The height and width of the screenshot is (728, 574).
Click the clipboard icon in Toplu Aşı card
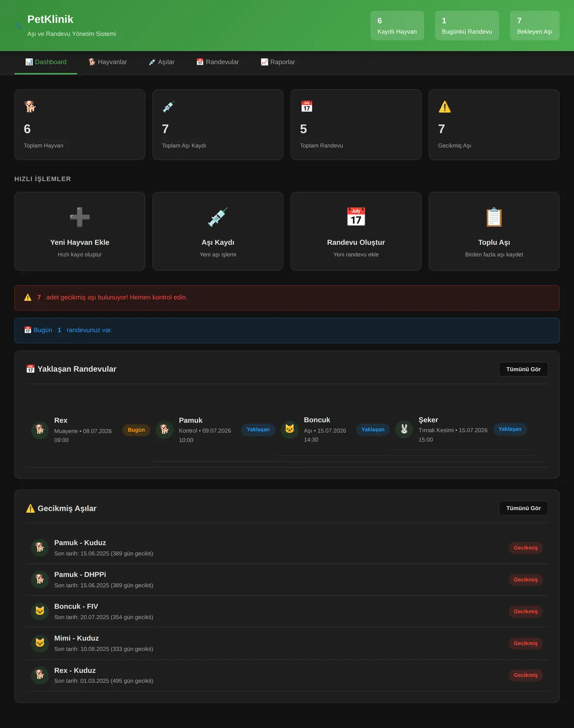[x=494, y=218]
